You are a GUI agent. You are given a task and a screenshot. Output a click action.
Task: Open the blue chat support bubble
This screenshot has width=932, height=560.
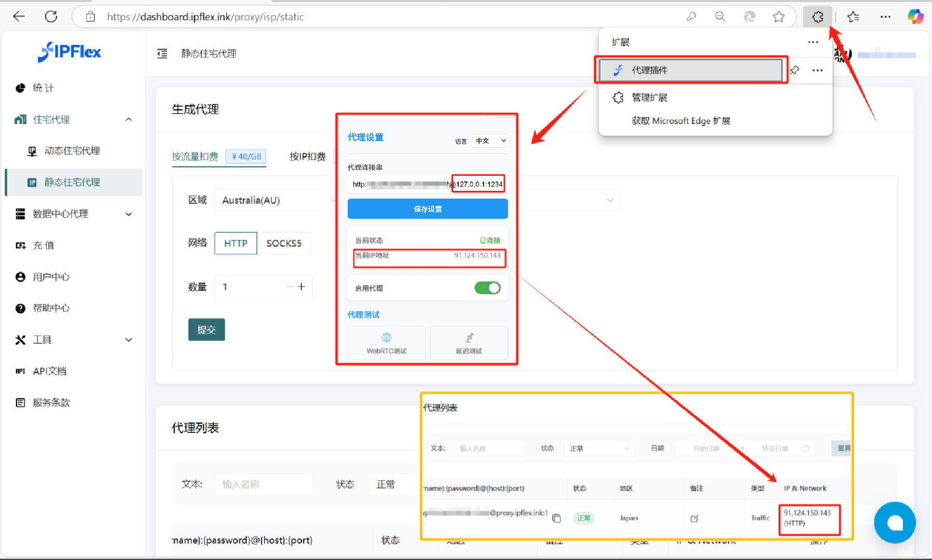click(x=894, y=522)
